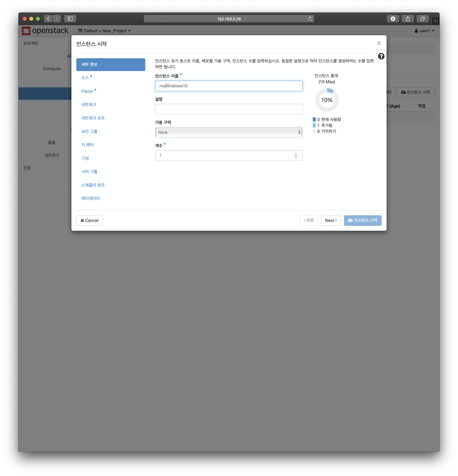
Task: Close the instance launch dialog with X
Action: coord(379,43)
